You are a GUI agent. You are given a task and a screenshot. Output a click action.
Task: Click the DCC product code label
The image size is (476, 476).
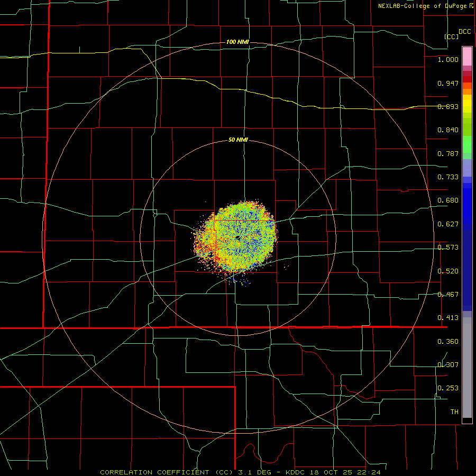pos(464,32)
